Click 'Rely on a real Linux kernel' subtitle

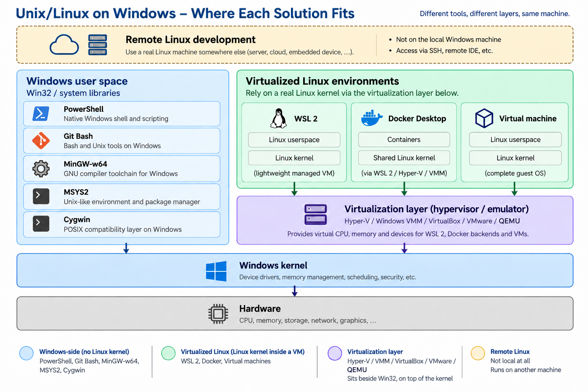pos(352,93)
